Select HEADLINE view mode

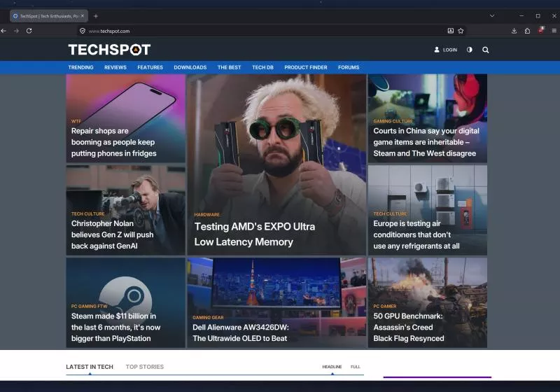332,367
